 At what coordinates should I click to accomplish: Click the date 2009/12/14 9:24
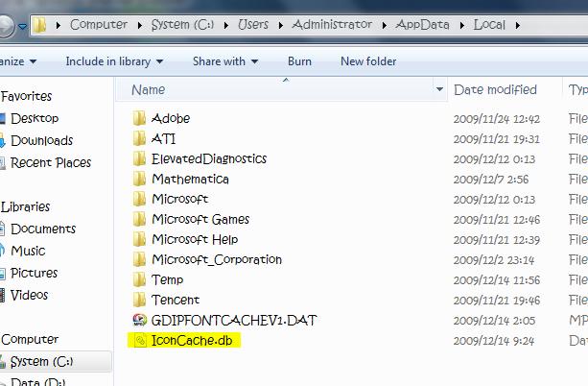click(493, 341)
